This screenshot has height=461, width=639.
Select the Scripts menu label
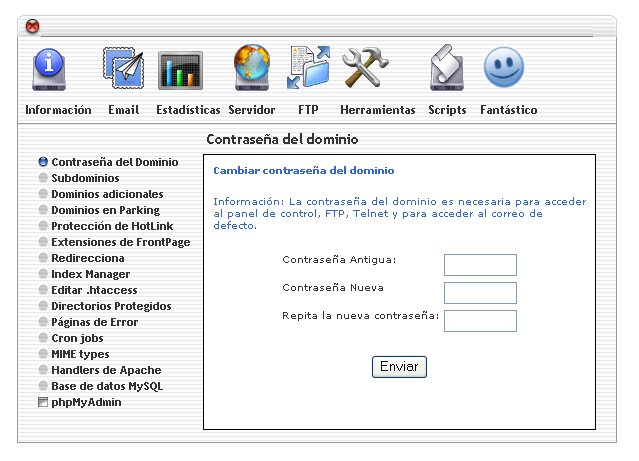tap(447, 110)
